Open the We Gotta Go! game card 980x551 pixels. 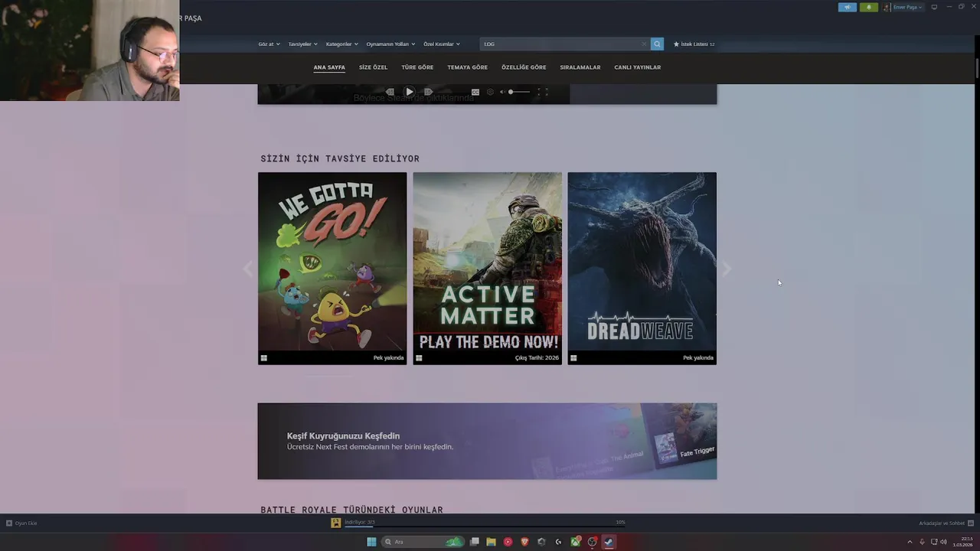point(332,268)
